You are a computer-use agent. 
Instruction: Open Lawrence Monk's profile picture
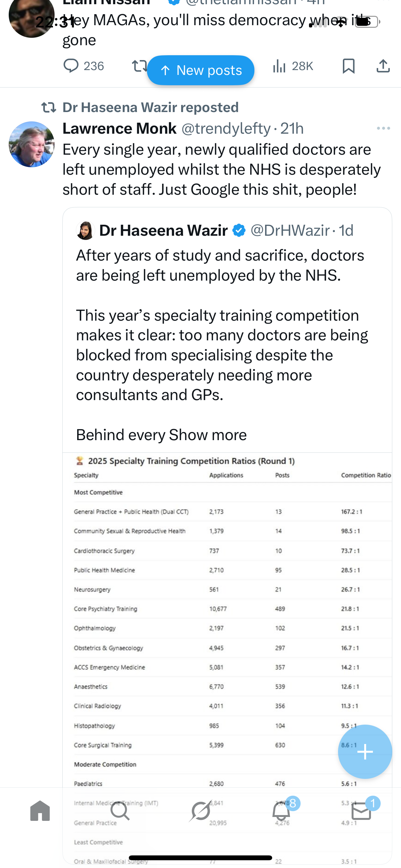(32, 144)
